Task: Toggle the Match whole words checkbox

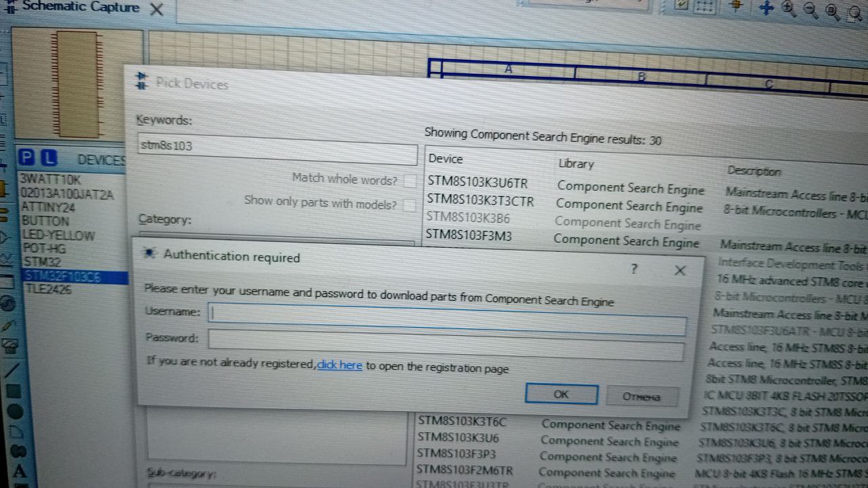Action: click(410, 181)
